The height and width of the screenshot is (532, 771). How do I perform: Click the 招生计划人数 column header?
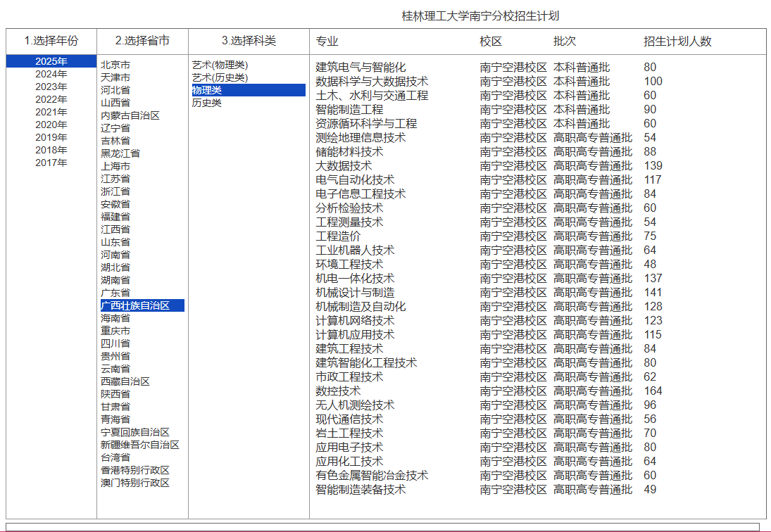click(677, 42)
